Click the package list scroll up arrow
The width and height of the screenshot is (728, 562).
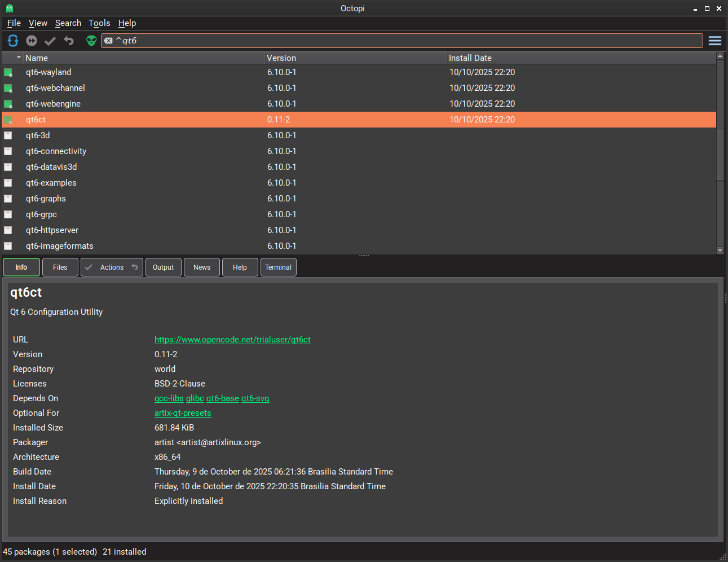coord(720,56)
